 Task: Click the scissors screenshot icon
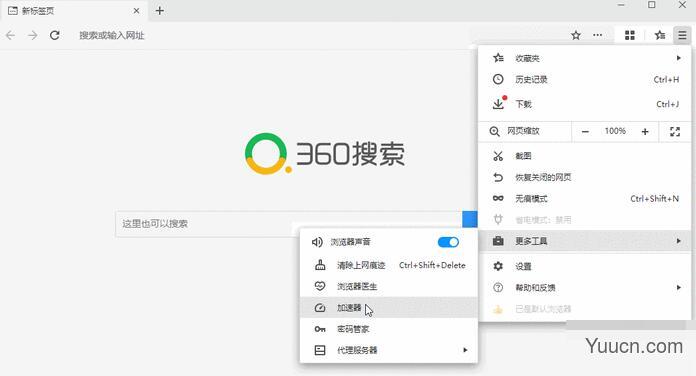coord(498,156)
